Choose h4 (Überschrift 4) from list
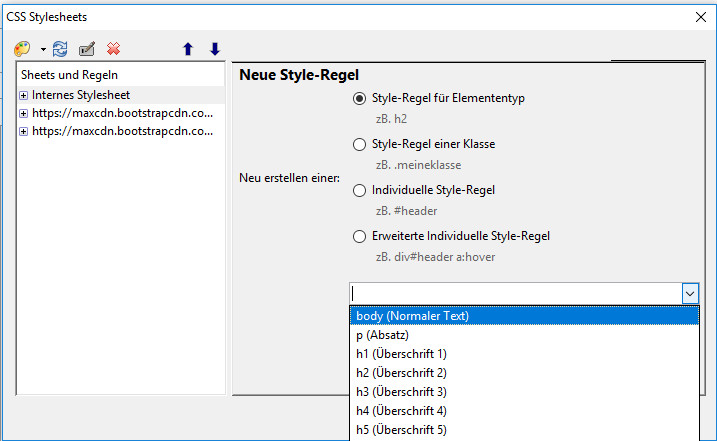Viewport: 717px width, 441px height. click(x=524, y=411)
